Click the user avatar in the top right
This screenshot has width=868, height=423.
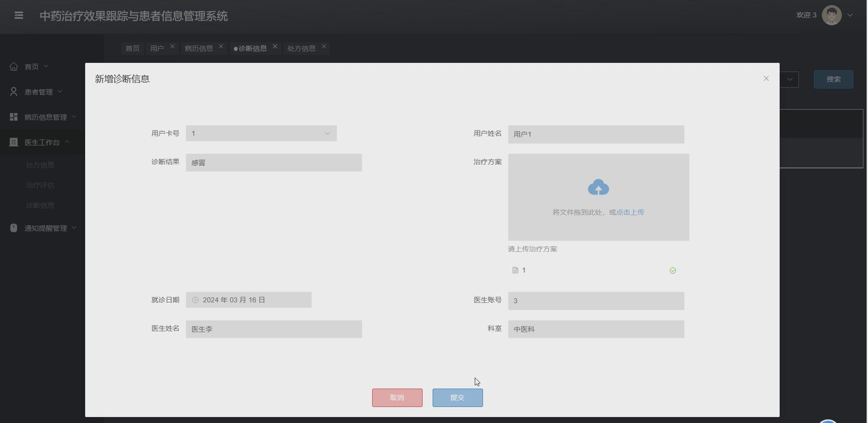point(831,15)
